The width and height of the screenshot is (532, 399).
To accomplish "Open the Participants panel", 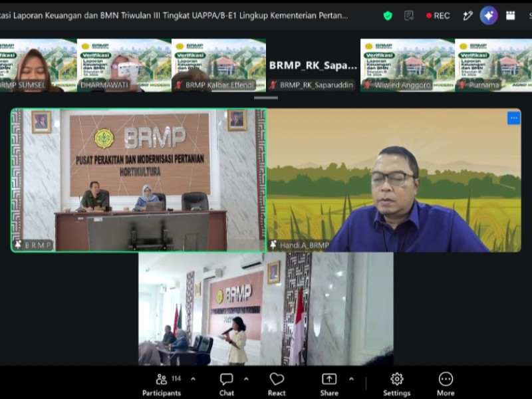I will click(x=162, y=385).
